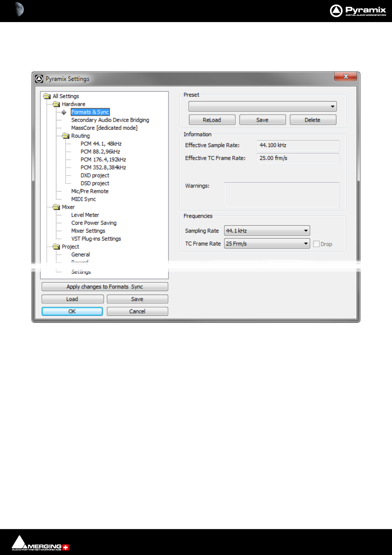Open Core Power Saving settings
Viewport: 392px width, 555px height.
click(94, 223)
